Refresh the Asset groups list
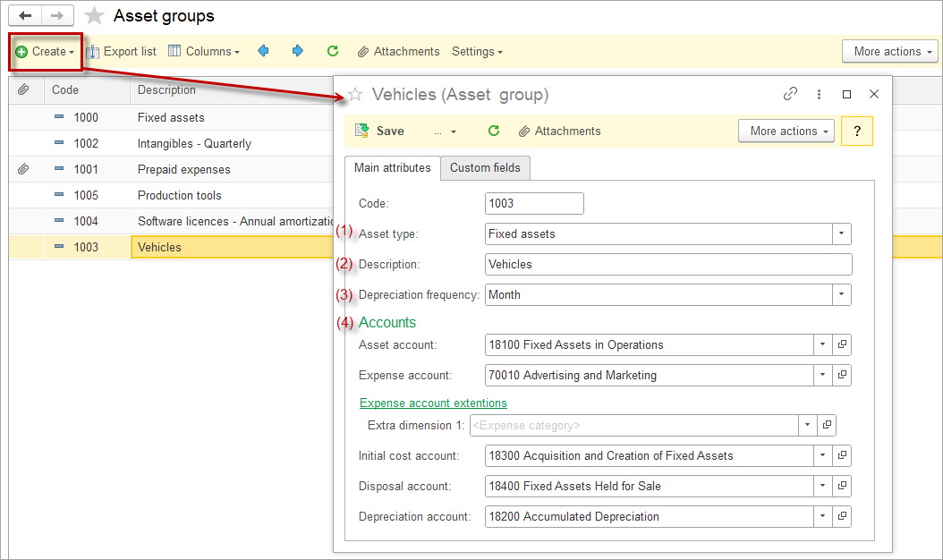 [x=333, y=51]
